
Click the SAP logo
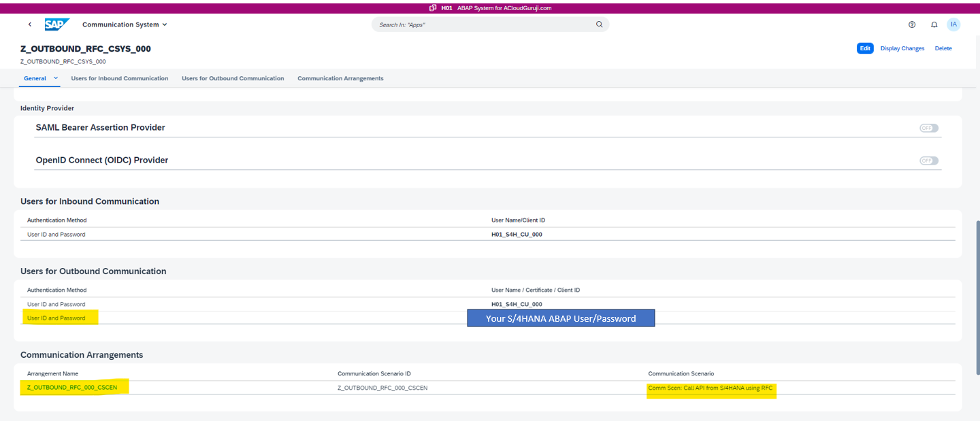[x=56, y=24]
